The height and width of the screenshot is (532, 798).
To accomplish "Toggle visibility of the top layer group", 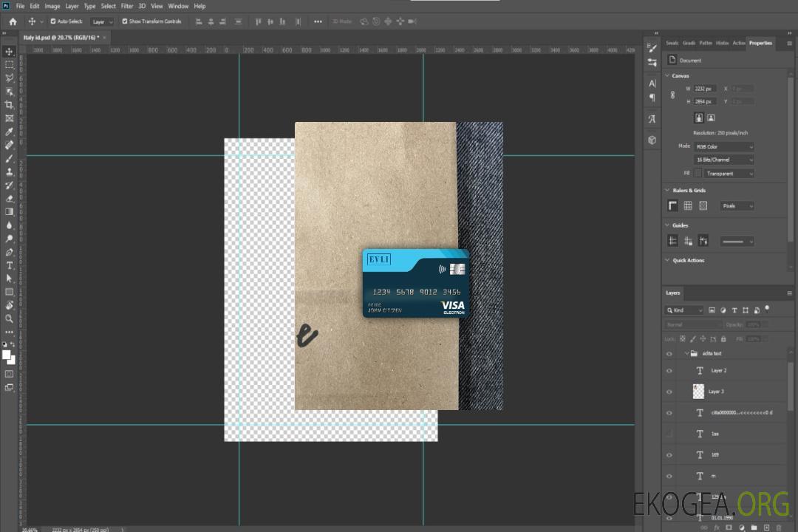I will click(x=669, y=354).
